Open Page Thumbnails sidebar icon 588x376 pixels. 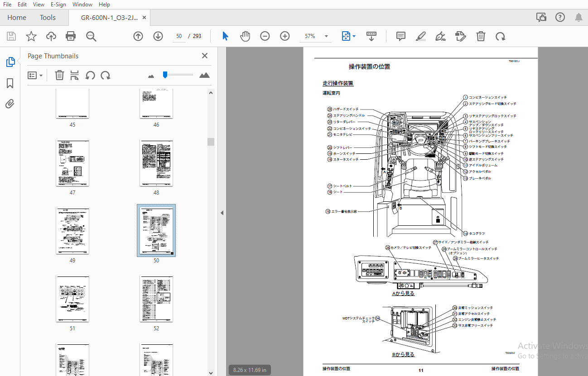click(x=10, y=62)
